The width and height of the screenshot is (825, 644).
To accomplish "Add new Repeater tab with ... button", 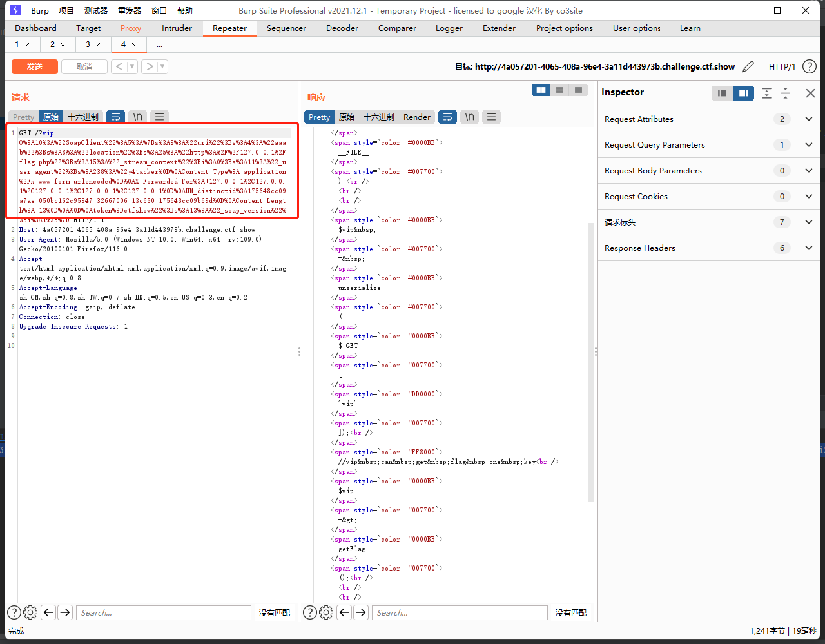I will (159, 44).
